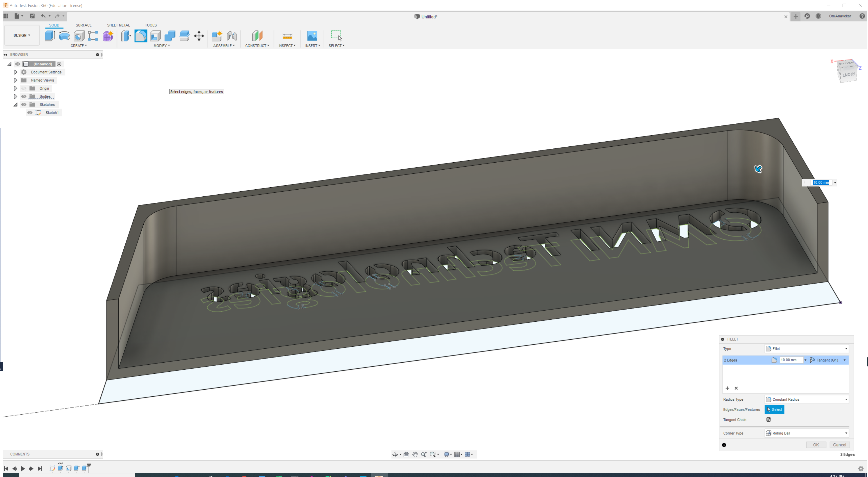Toggle the Tangent Chain checkbox
The width and height of the screenshot is (868, 477).
[769, 419]
